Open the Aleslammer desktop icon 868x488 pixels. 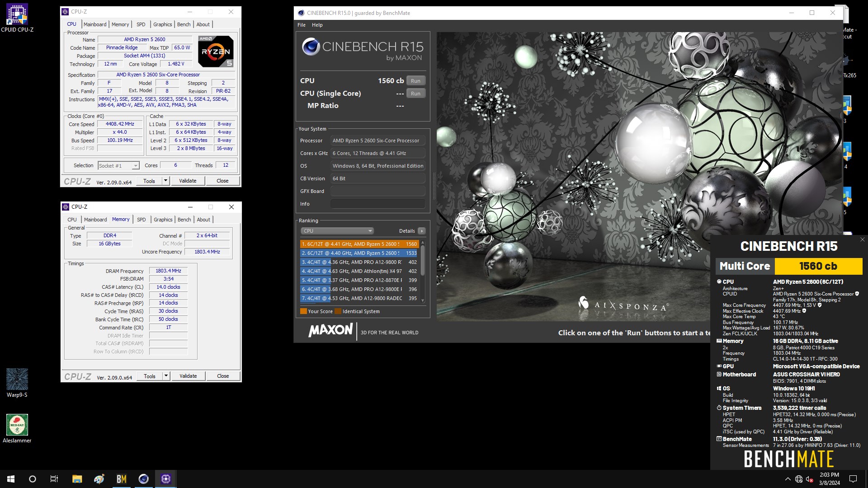pos(17,428)
